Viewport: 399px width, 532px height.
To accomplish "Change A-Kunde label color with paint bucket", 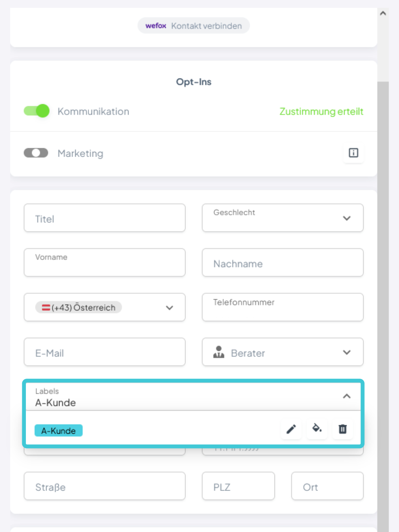I will point(317,429).
